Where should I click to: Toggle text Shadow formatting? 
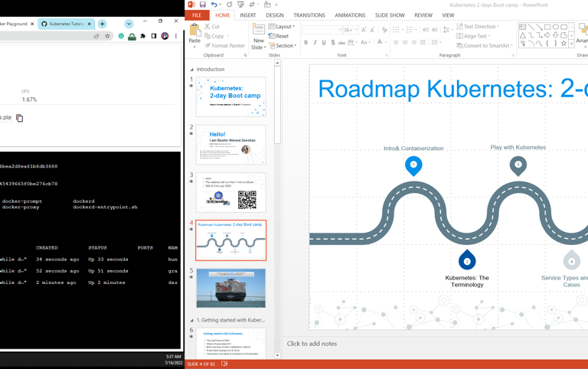332,42
